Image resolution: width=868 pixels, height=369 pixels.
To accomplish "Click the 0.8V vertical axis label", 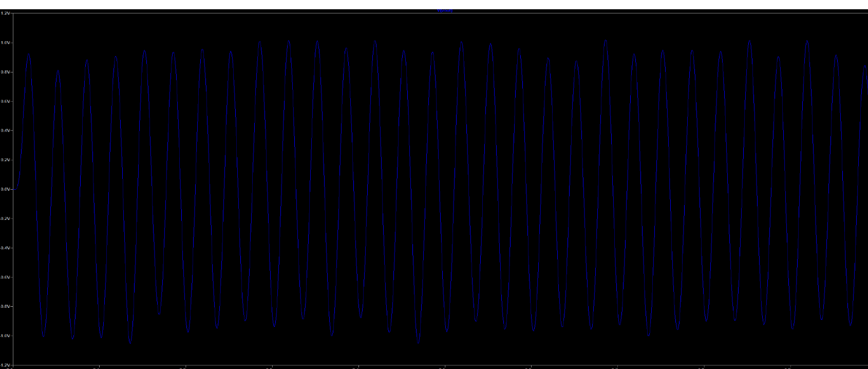I will (6, 72).
